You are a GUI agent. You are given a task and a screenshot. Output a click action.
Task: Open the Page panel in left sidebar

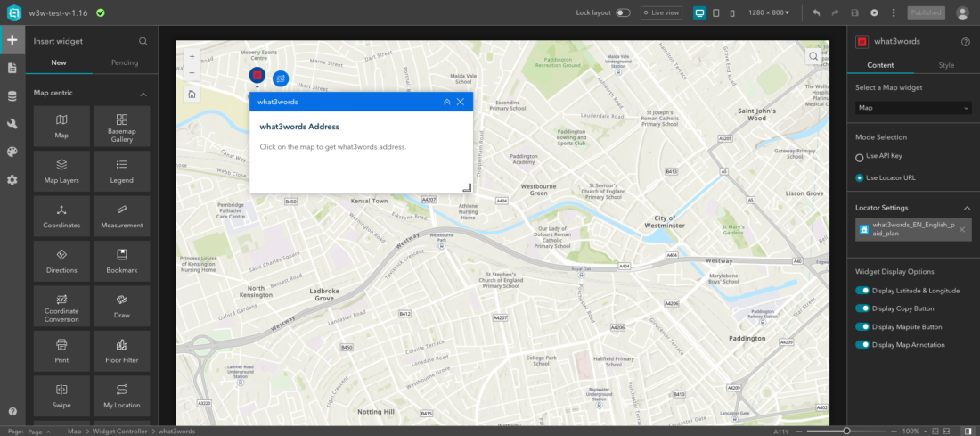click(x=12, y=68)
